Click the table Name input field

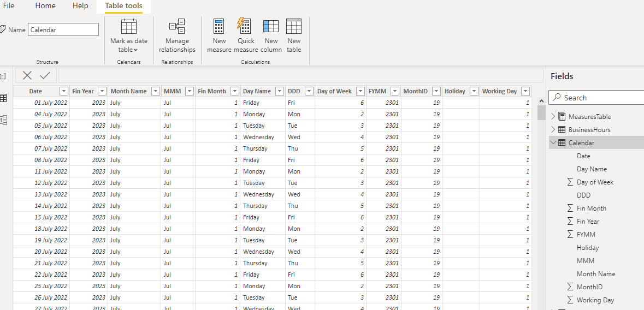coord(63,29)
